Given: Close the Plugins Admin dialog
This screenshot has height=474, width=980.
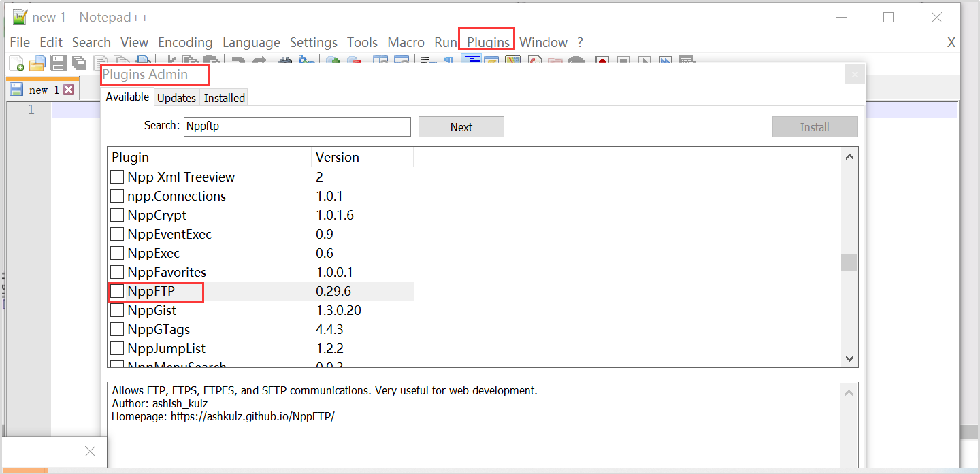Looking at the screenshot, I should coord(855,74).
